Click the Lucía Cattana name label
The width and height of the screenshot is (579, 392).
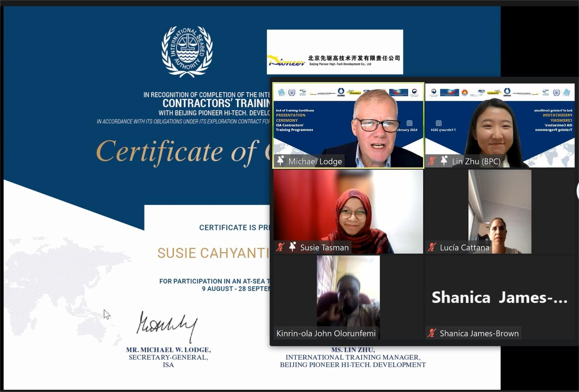464,248
